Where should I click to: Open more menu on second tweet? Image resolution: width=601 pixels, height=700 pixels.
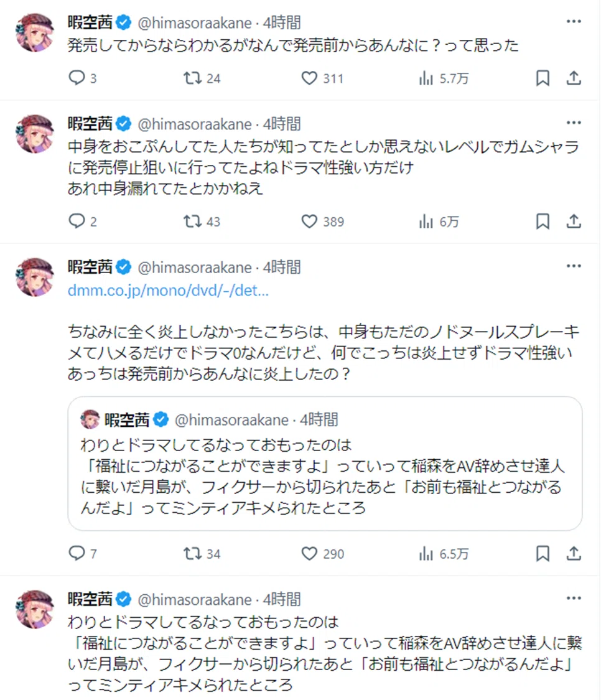pyautogui.click(x=574, y=123)
